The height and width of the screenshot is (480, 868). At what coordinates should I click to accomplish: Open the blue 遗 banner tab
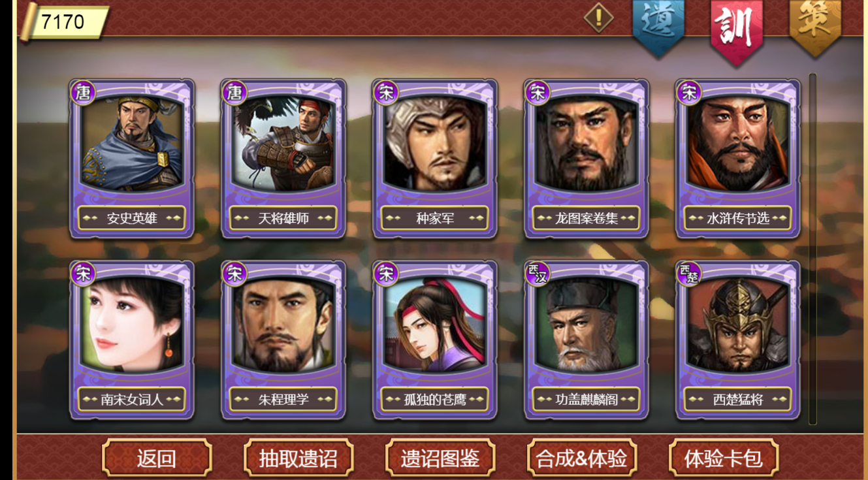(658, 26)
